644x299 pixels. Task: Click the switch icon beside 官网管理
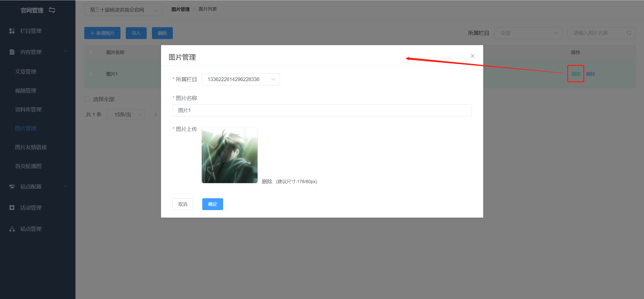point(52,10)
